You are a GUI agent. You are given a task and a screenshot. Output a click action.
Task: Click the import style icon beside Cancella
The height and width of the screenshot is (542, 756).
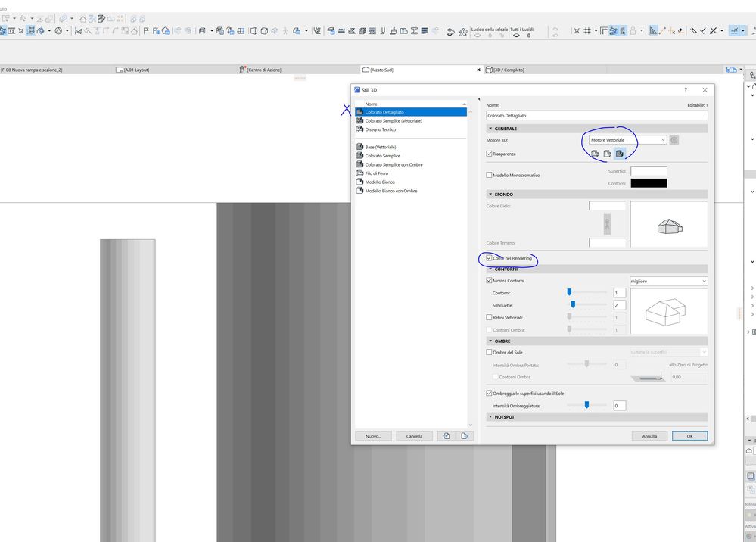[447, 436]
